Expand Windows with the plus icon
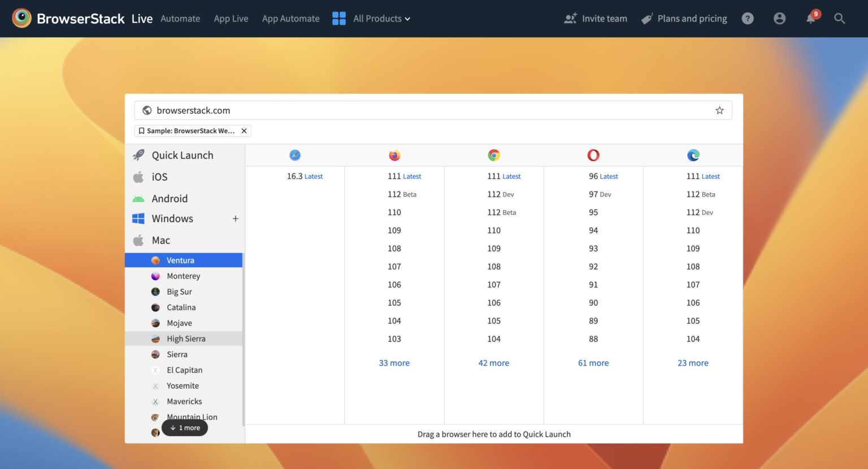This screenshot has height=469, width=868. [236, 219]
